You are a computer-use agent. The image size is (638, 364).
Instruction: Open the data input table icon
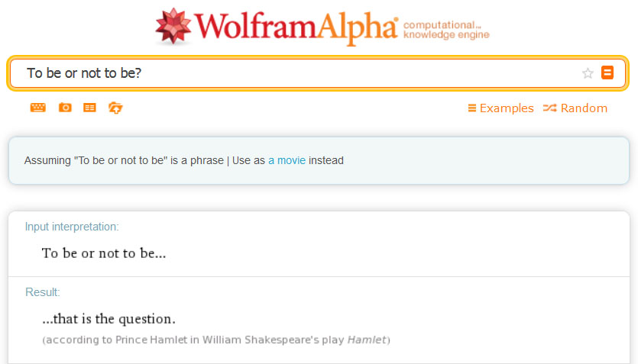[90, 108]
